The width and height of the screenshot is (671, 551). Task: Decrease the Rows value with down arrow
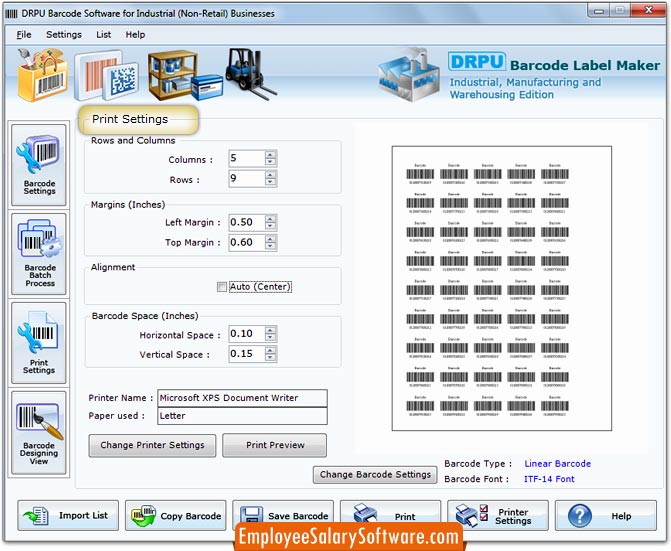pos(270,182)
